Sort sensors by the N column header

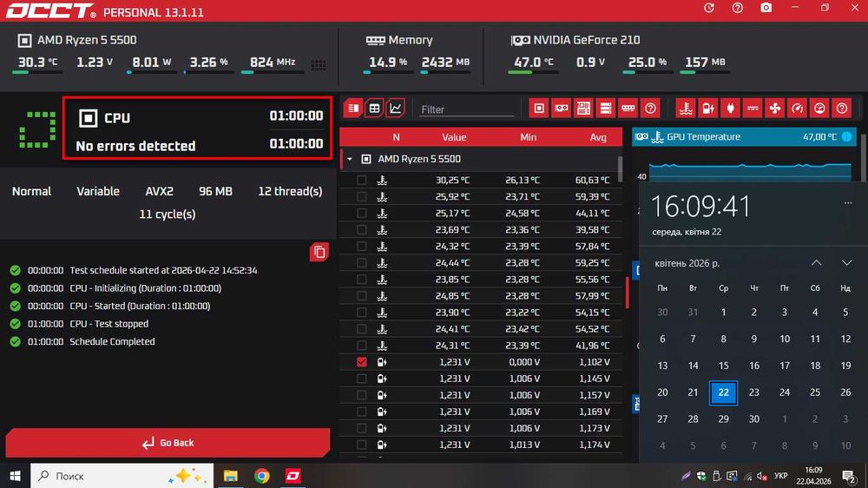396,137
